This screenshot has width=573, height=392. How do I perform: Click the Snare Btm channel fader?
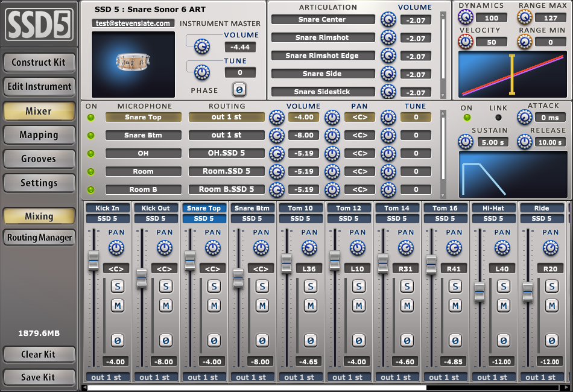pyautogui.click(x=238, y=277)
